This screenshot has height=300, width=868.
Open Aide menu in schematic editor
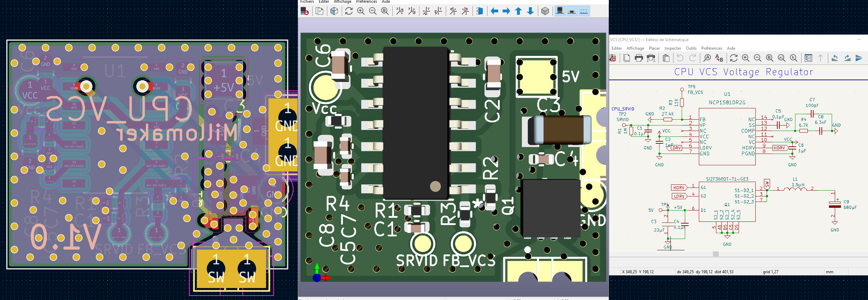pyautogui.click(x=731, y=48)
